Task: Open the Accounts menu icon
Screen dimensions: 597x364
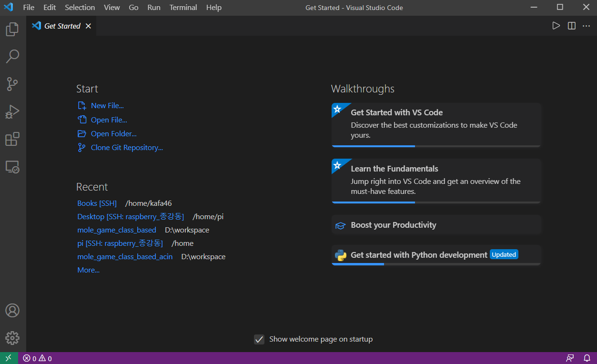Action: (12, 311)
